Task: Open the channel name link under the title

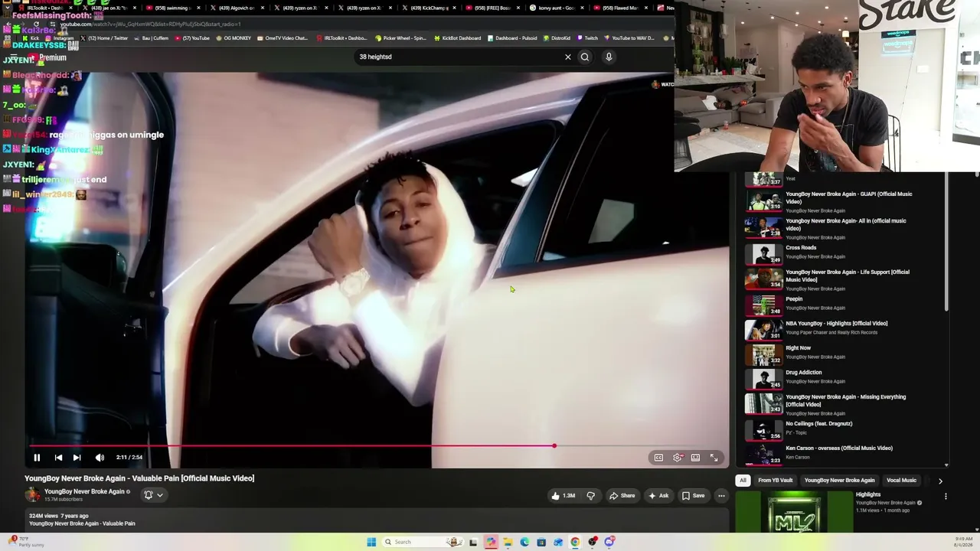Action: (x=84, y=491)
